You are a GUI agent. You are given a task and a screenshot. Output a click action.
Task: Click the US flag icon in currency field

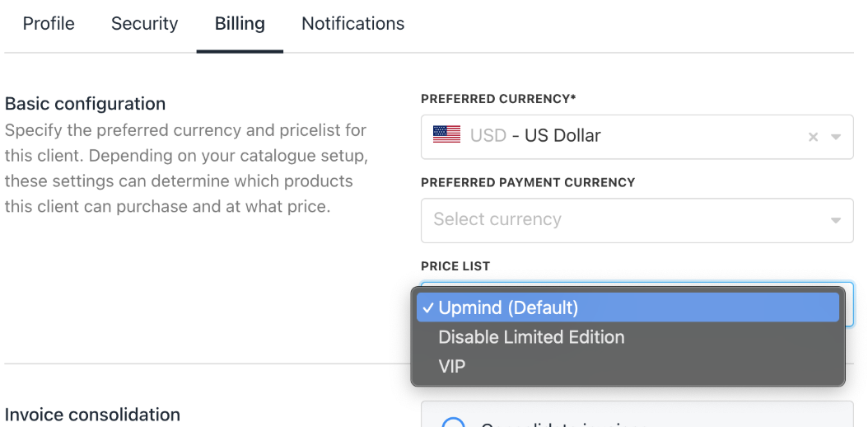[x=446, y=136]
